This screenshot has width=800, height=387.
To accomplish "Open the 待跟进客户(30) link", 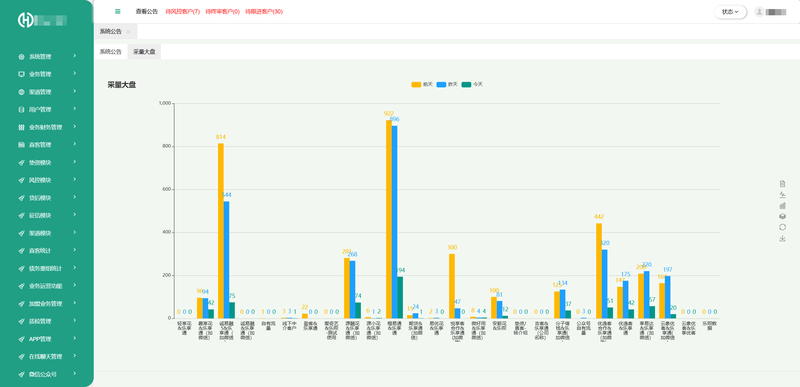I will [x=264, y=11].
